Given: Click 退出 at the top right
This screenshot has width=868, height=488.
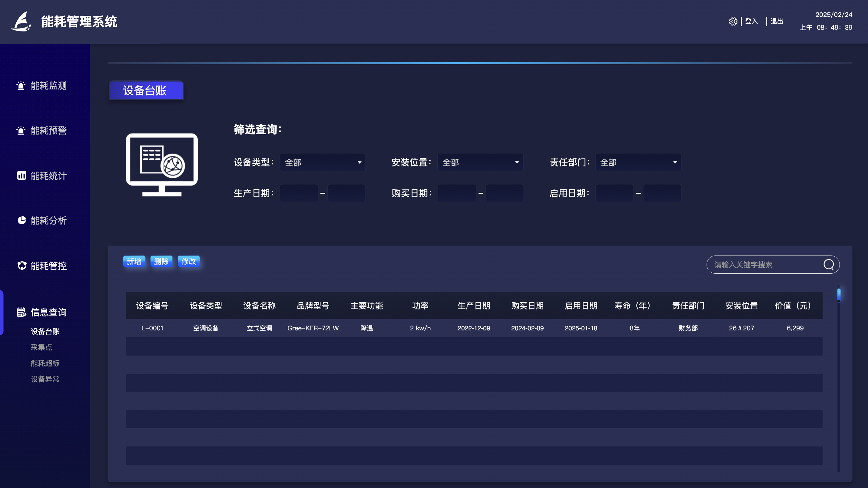Looking at the screenshot, I should [x=777, y=21].
